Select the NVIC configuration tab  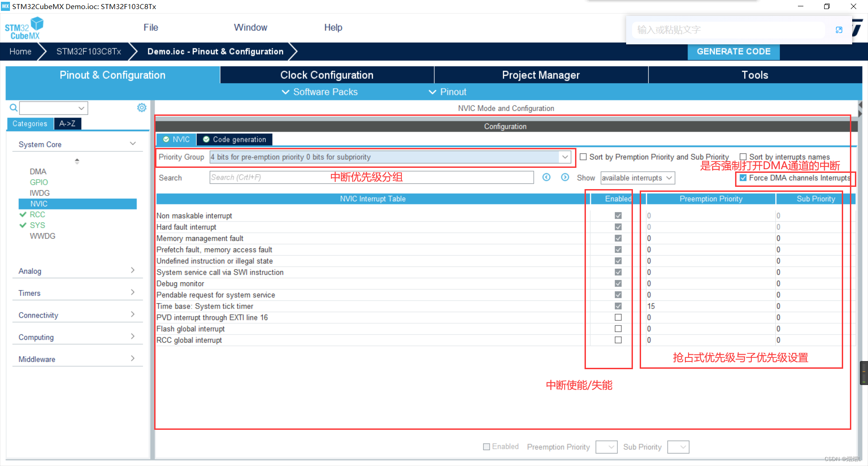point(176,139)
